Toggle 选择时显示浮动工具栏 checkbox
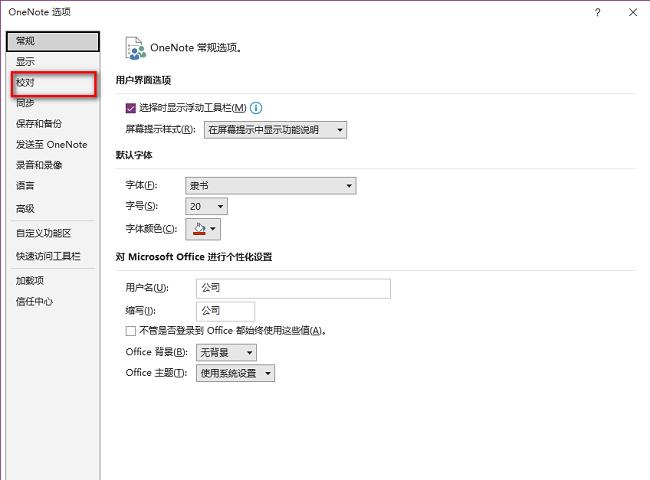 131,108
